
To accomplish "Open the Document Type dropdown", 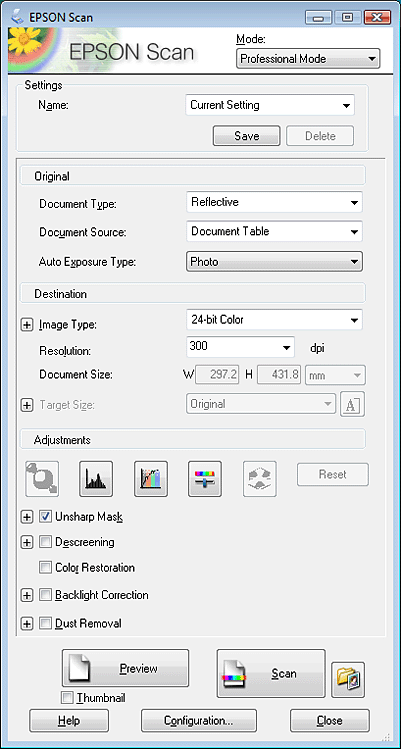I will click(x=274, y=202).
